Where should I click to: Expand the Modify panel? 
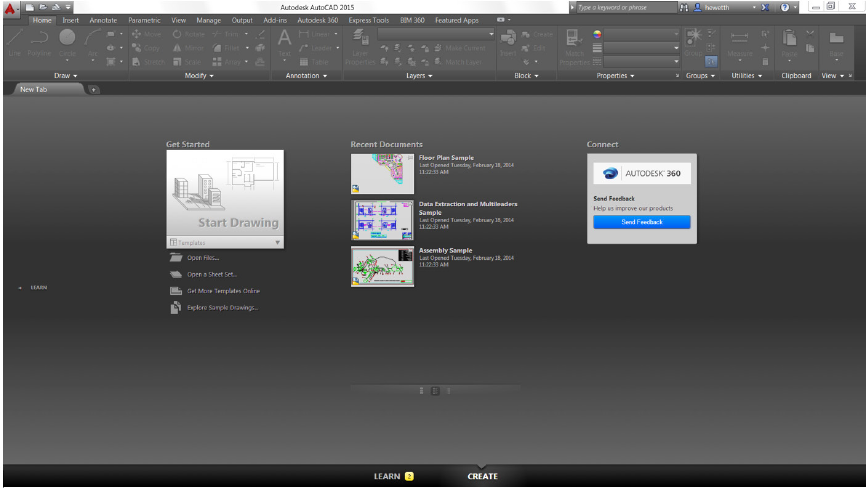point(199,76)
